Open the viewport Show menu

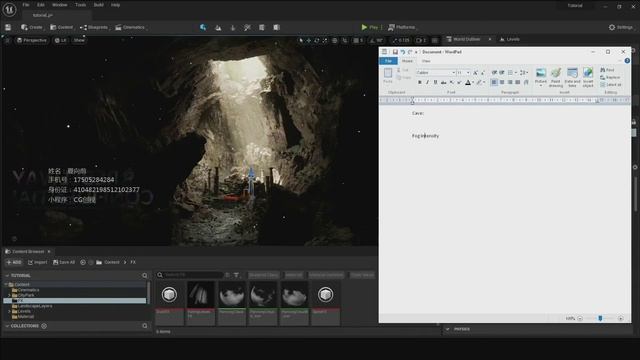(79, 40)
